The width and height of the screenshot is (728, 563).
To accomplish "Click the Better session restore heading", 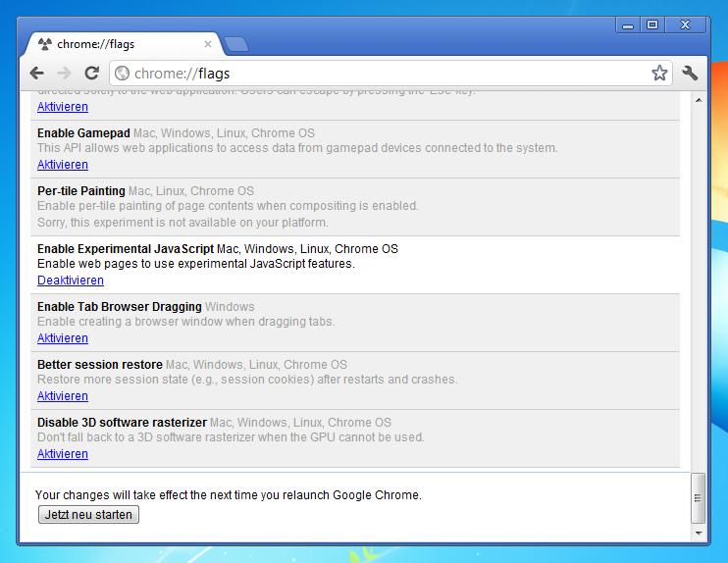I will (x=100, y=365).
